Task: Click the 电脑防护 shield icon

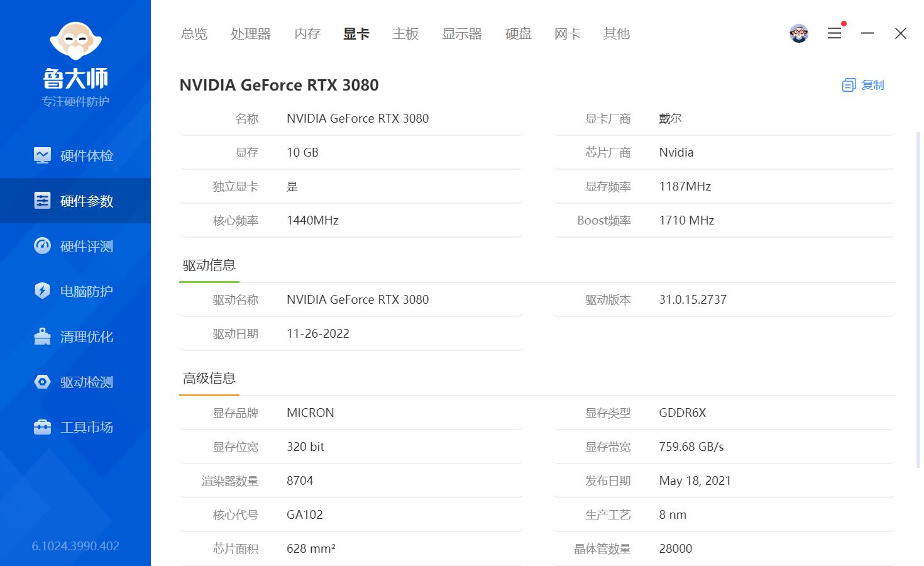Action: click(42, 291)
